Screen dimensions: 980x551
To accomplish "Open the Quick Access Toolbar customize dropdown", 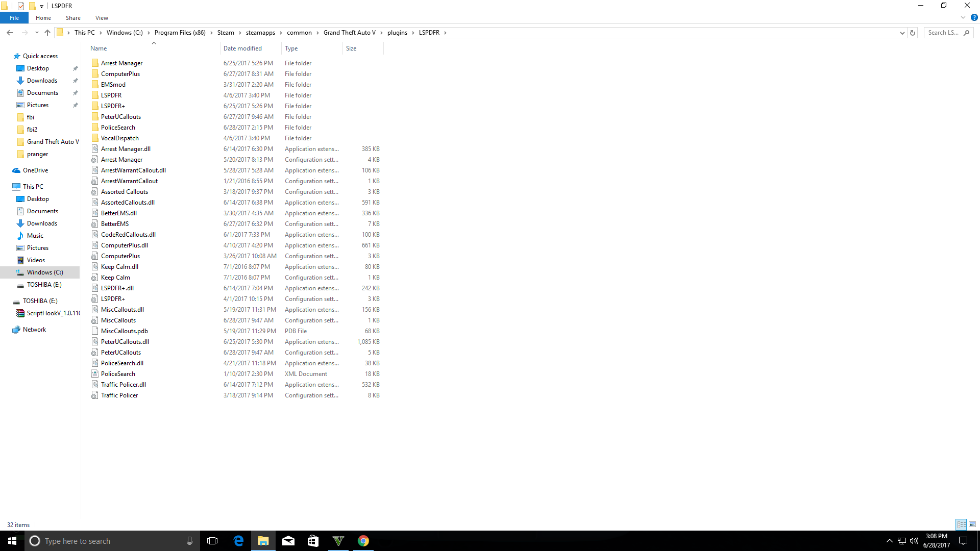I will [x=42, y=6].
